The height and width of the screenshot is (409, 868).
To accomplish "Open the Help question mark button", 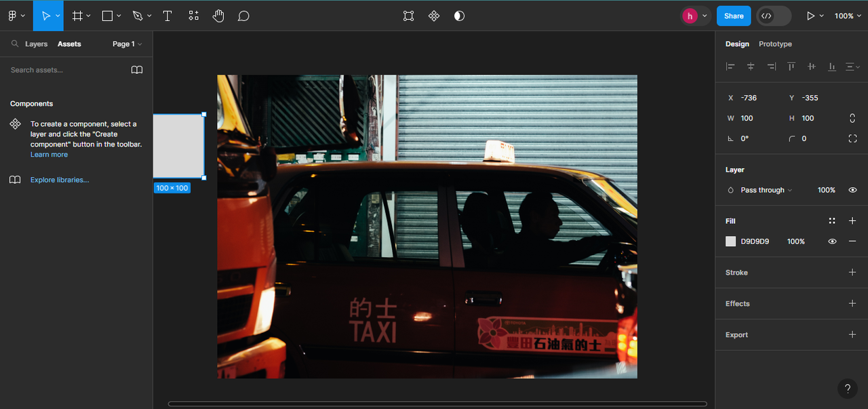I will tap(848, 388).
